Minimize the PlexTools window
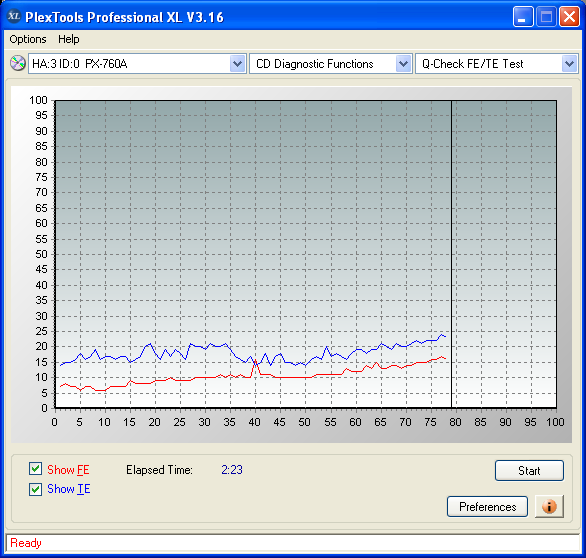Screen dimensions: 586x558 tap(523, 17)
